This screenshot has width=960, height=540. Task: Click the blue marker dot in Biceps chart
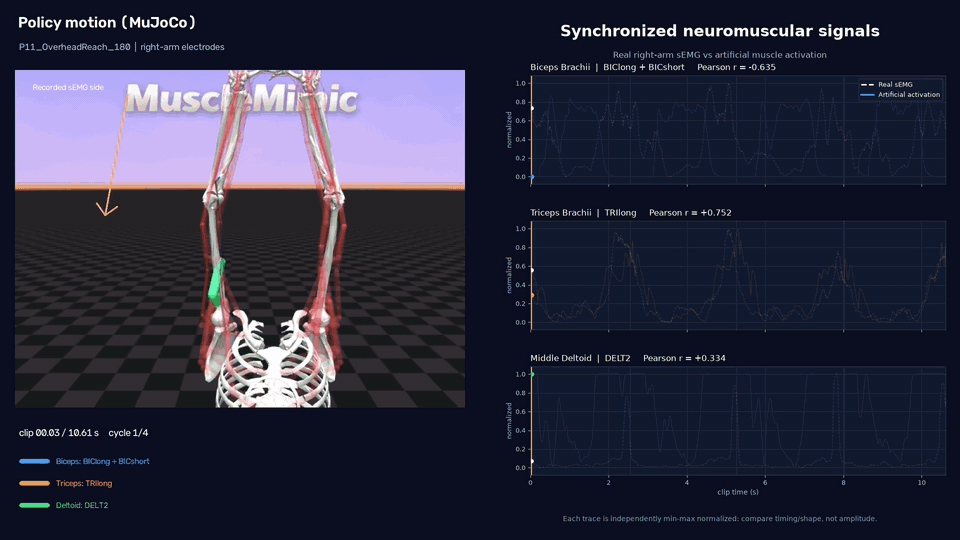pos(532,177)
